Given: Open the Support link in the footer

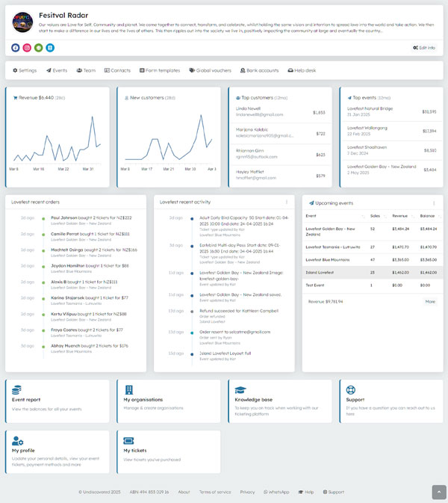Looking at the screenshot, I should tap(334, 492).
